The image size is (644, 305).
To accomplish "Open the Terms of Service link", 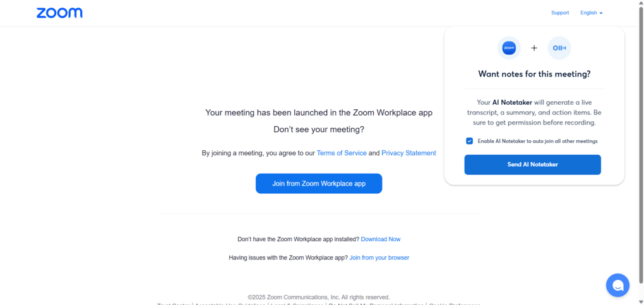I will (342, 153).
